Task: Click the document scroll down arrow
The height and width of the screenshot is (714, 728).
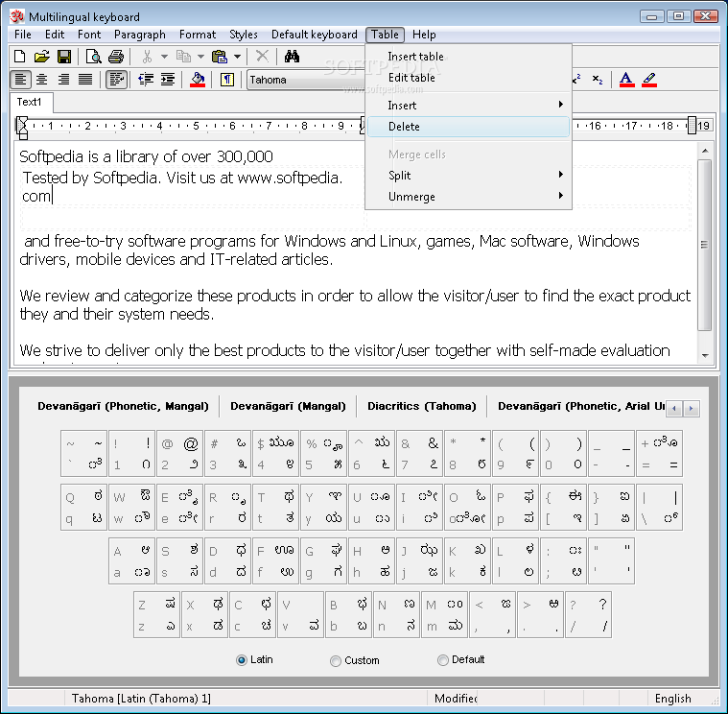Action: 705,355
